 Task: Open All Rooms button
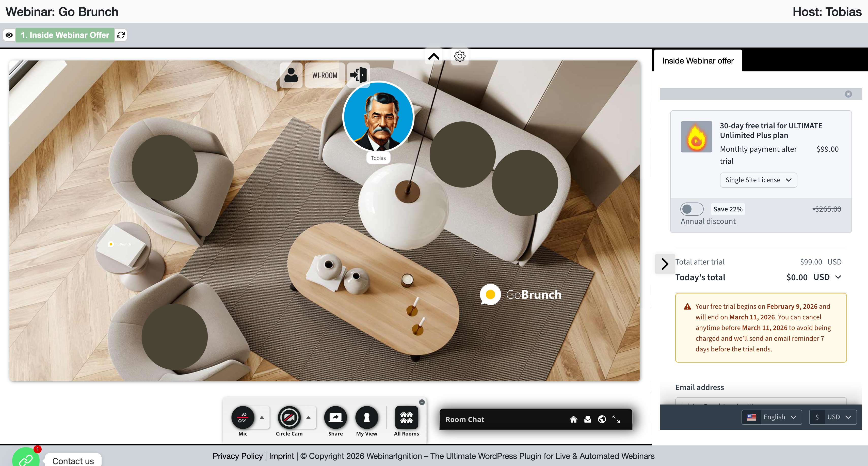(x=406, y=418)
